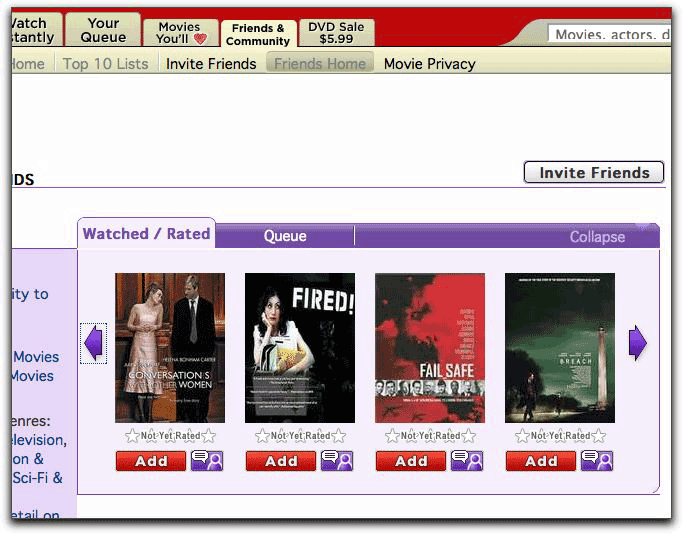This screenshot has width=683, height=534.
Task: Collapse the friend's movie panel
Action: click(597, 237)
